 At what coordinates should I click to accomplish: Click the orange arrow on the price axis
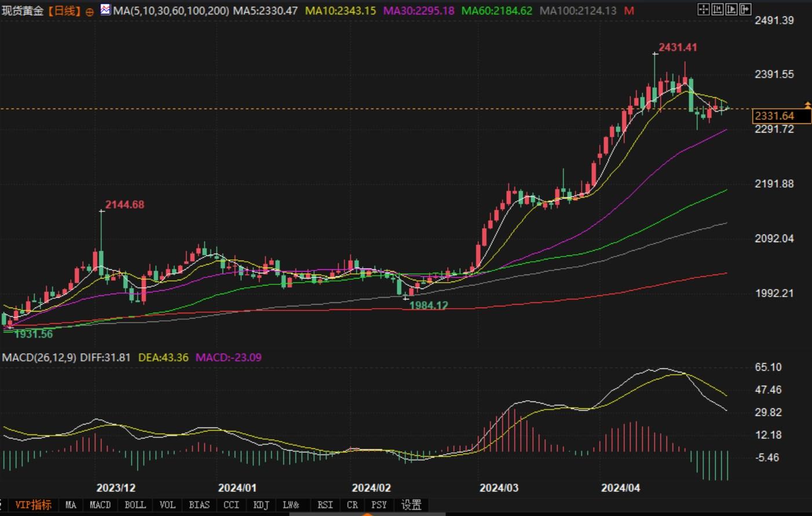point(807,105)
